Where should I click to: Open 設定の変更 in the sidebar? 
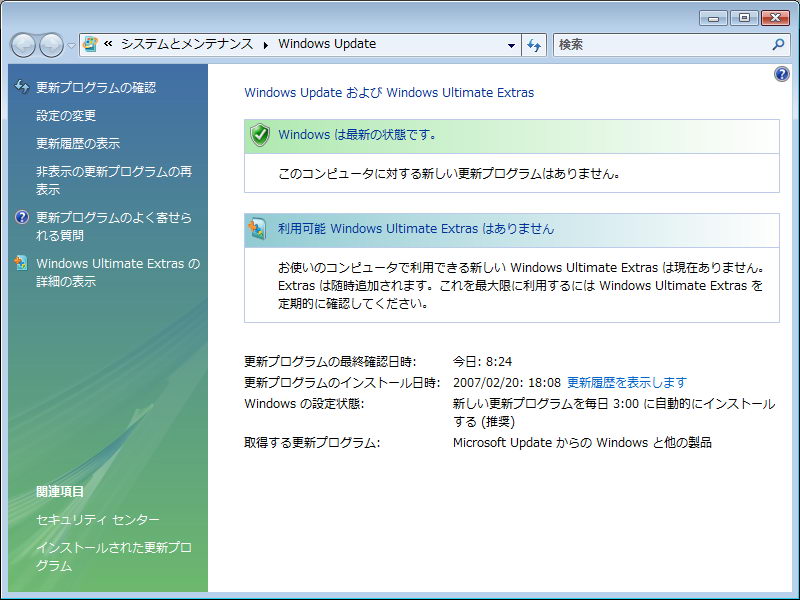pos(66,116)
